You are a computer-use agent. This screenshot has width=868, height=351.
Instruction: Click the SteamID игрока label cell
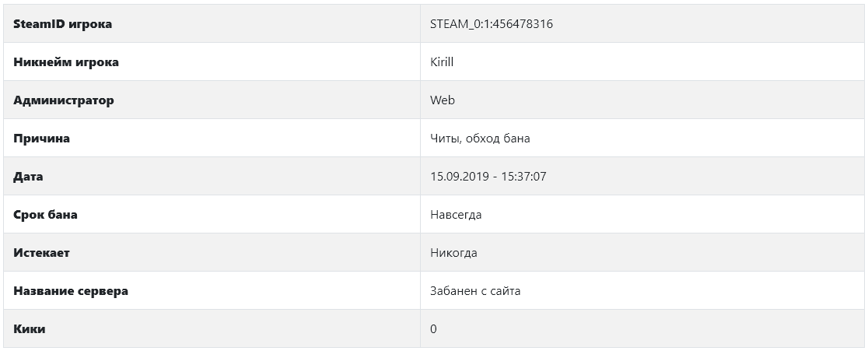212,24
